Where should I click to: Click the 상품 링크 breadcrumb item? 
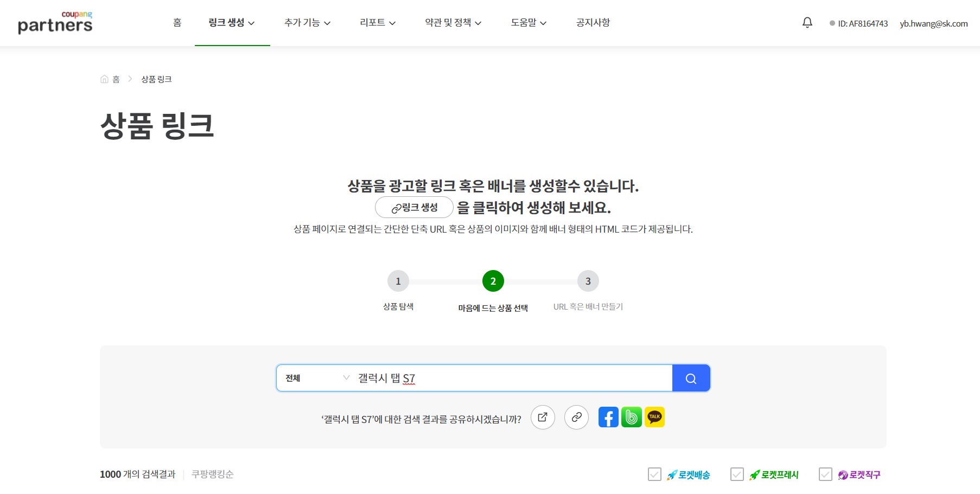(156, 79)
